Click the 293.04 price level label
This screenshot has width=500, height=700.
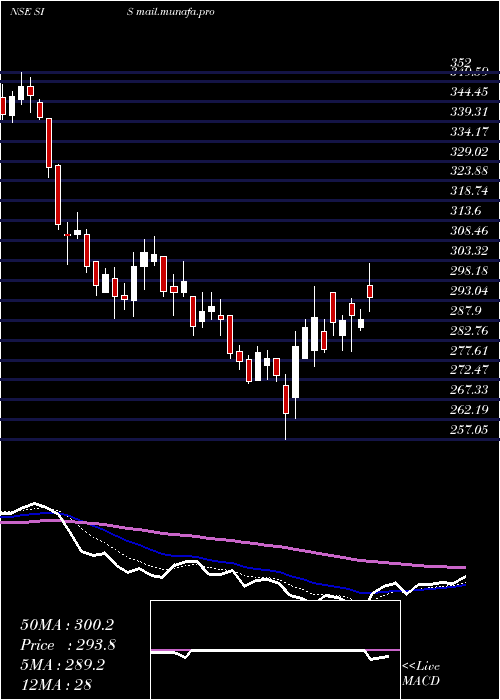click(x=469, y=291)
